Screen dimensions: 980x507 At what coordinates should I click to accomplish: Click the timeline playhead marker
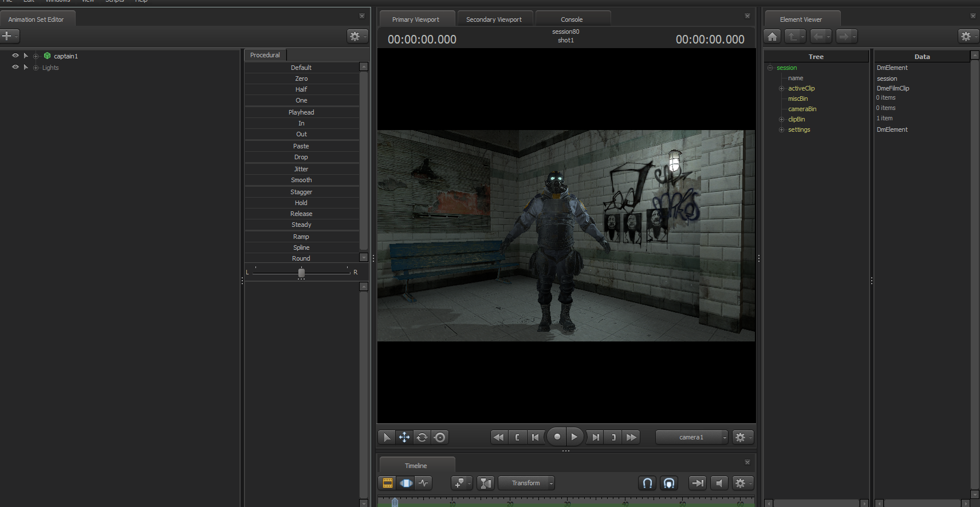(x=395, y=502)
